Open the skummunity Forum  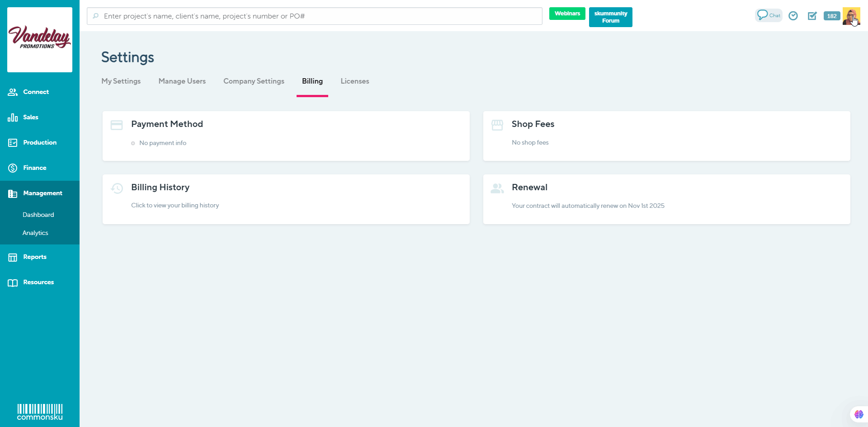point(610,17)
